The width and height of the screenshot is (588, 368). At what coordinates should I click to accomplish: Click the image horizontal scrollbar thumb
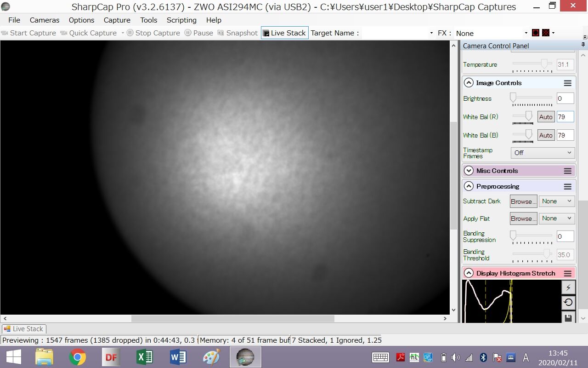[x=233, y=318]
